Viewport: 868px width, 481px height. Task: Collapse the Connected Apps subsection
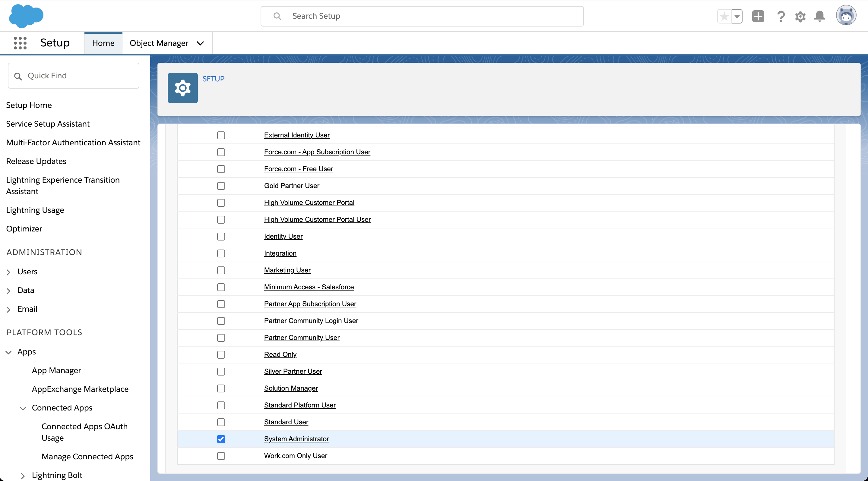point(23,408)
